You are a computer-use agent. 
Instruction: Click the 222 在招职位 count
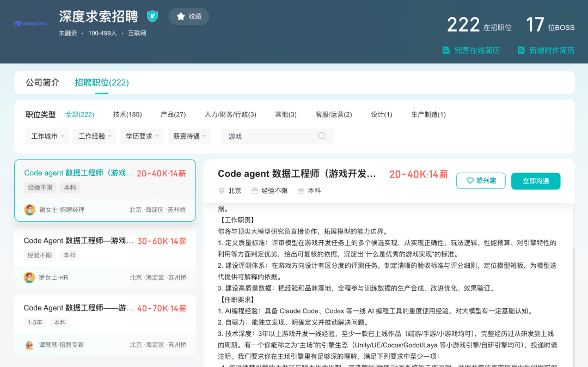[x=479, y=25]
